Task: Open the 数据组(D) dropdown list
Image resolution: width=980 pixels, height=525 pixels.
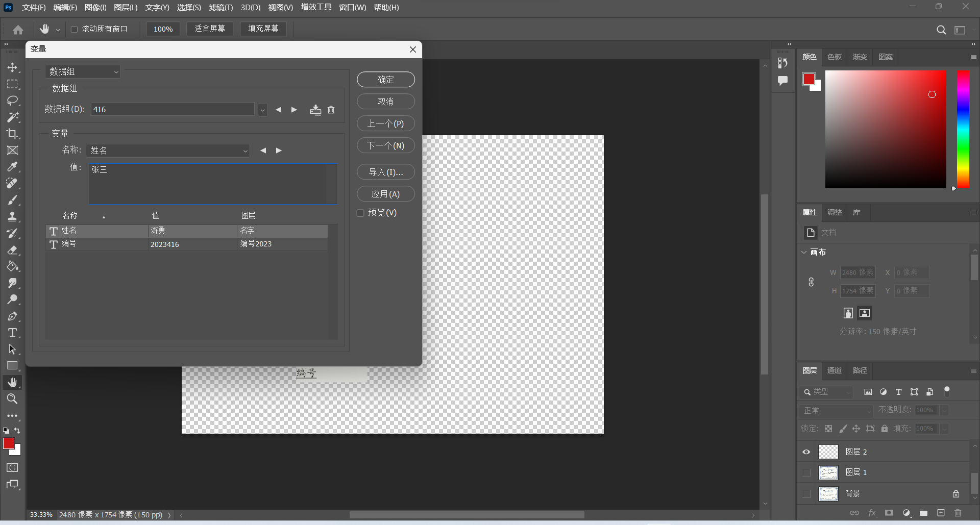Action: click(x=262, y=110)
